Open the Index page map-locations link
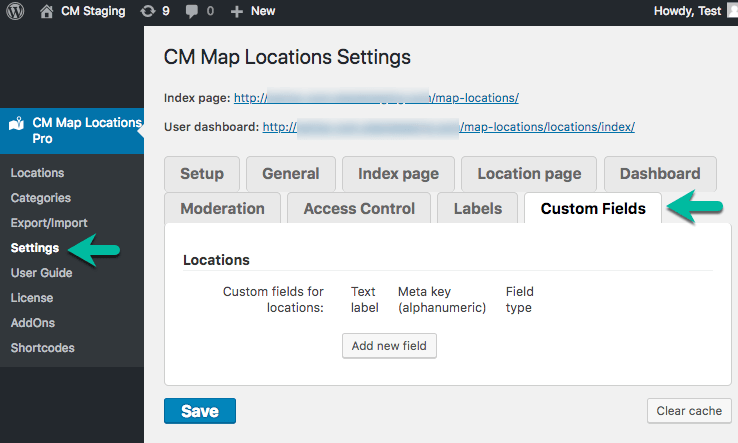Screen dimensions: 738x443 click(375, 98)
